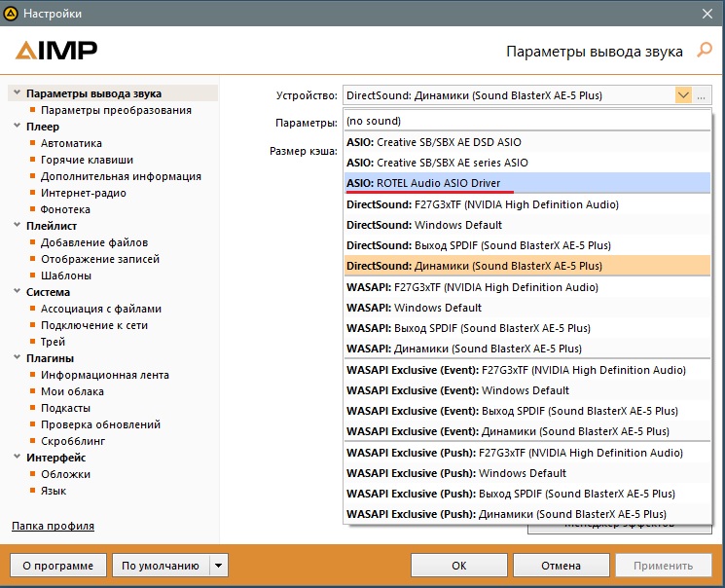
Task: Open Мои облака plugin page
Action: (72, 391)
